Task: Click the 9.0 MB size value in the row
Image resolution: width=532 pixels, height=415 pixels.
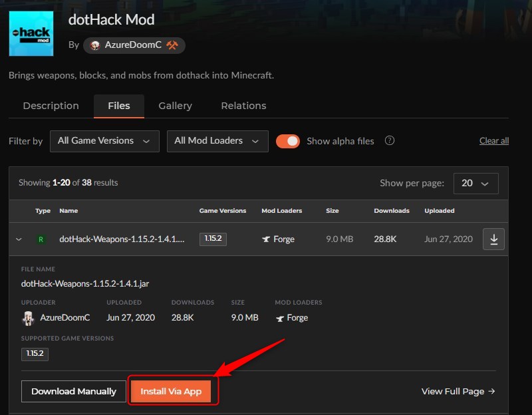Action: pos(339,239)
